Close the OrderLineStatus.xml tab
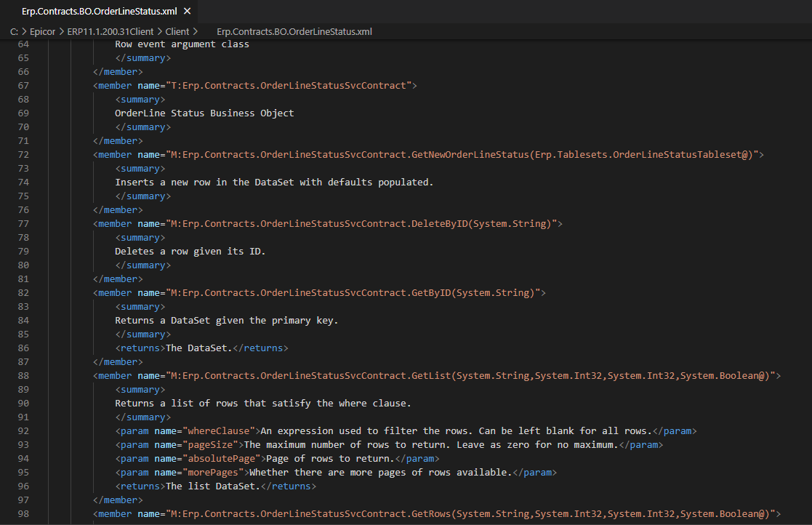 (188, 11)
